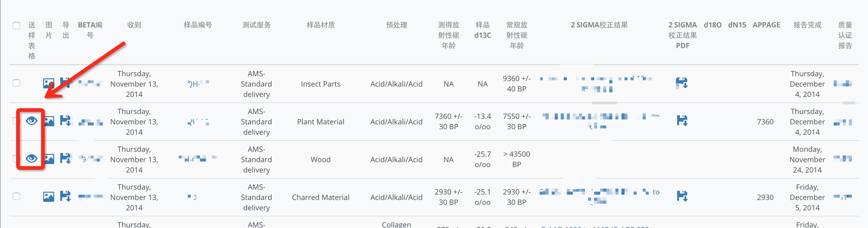Export data icon in Insect Parts row
Screen dimensions: 868x228
pyautogui.click(x=65, y=83)
